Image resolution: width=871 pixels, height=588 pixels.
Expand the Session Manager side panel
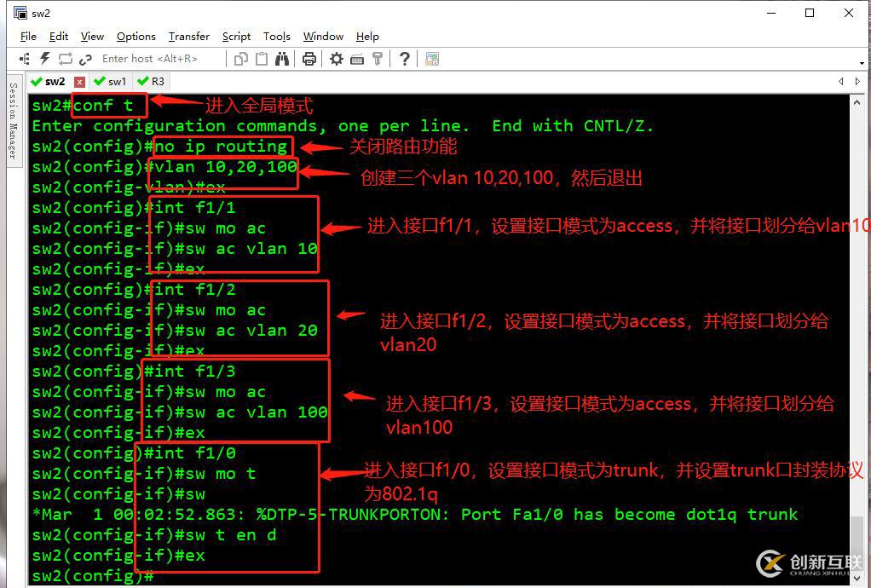(14, 121)
